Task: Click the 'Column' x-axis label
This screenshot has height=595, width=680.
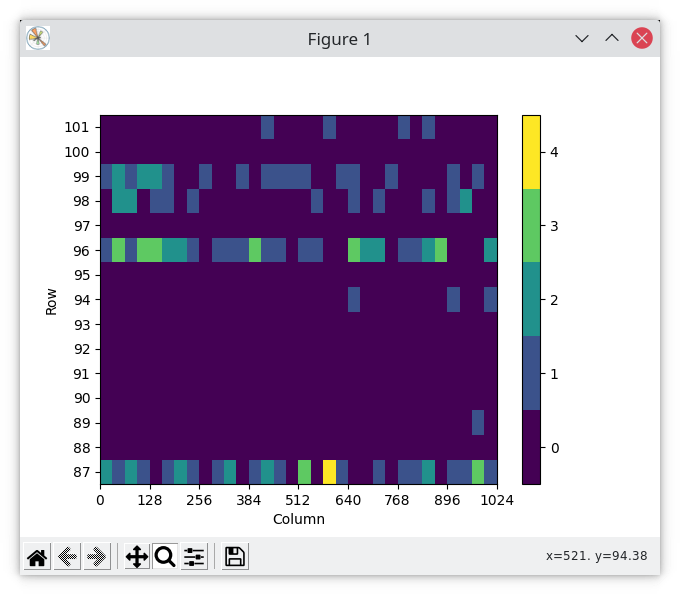Action: [299, 519]
